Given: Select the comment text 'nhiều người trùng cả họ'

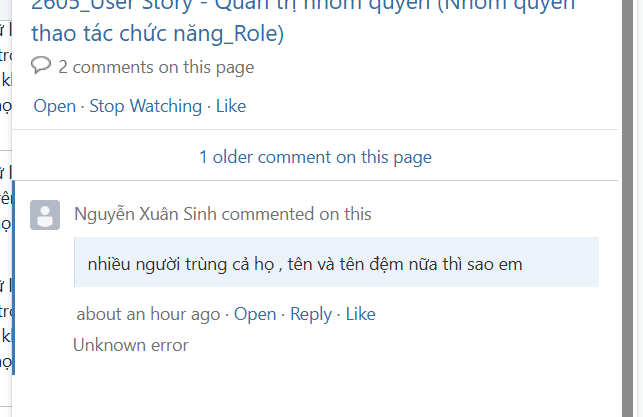Looking at the screenshot, I should coord(180,265).
